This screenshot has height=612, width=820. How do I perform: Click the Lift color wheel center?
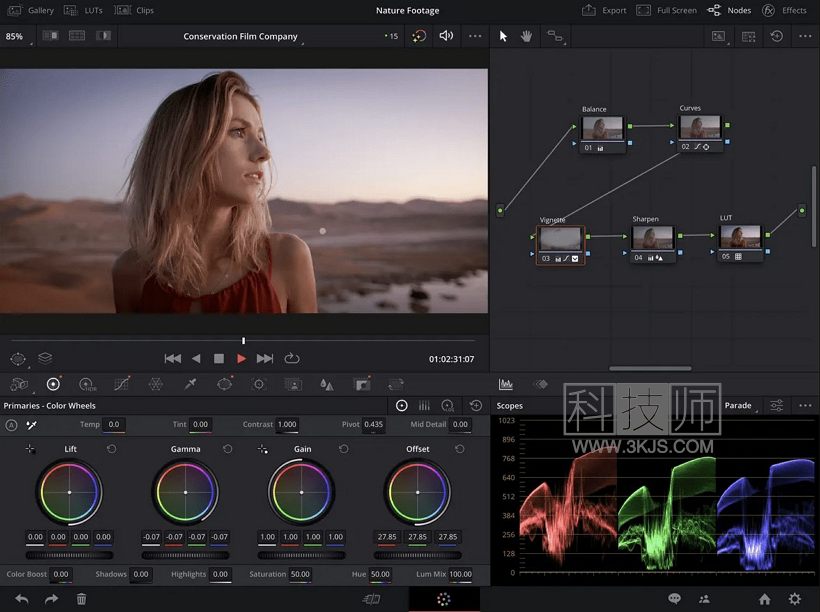point(69,492)
